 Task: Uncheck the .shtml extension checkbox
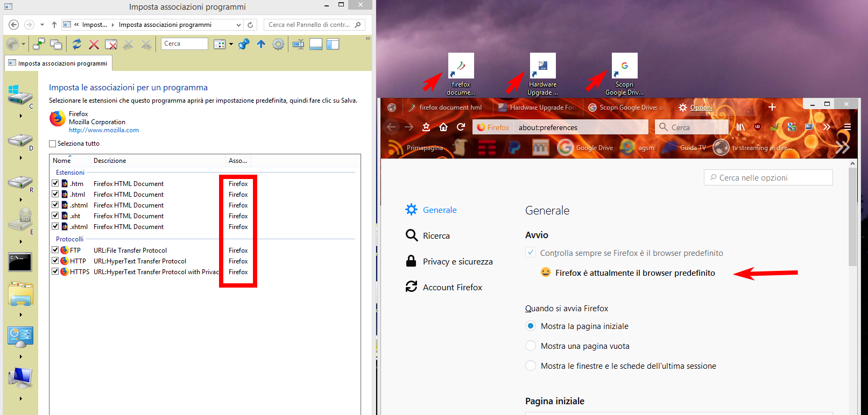click(x=55, y=205)
